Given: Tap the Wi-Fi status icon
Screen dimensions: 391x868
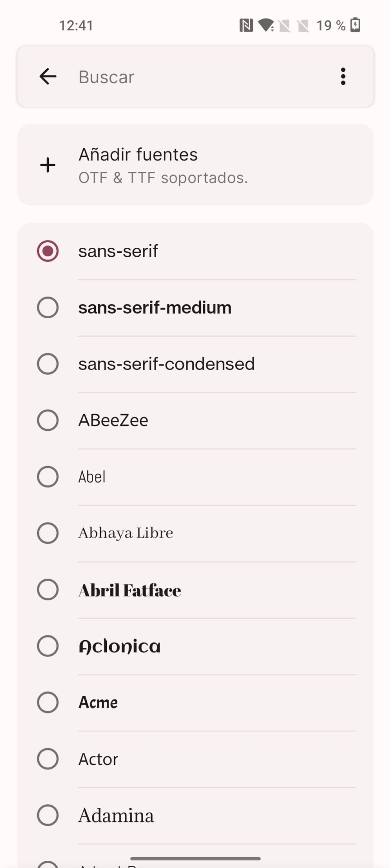Looking at the screenshot, I should pyautogui.click(x=266, y=25).
